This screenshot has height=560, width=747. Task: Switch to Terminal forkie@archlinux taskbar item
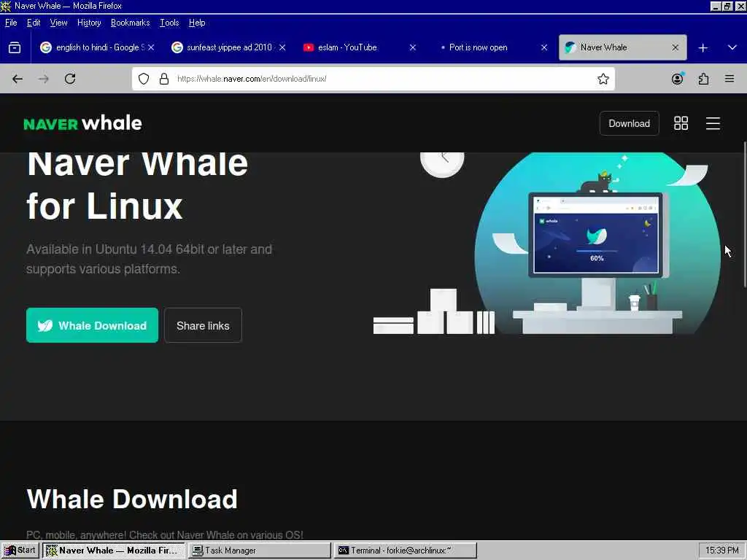tap(405, 551)
